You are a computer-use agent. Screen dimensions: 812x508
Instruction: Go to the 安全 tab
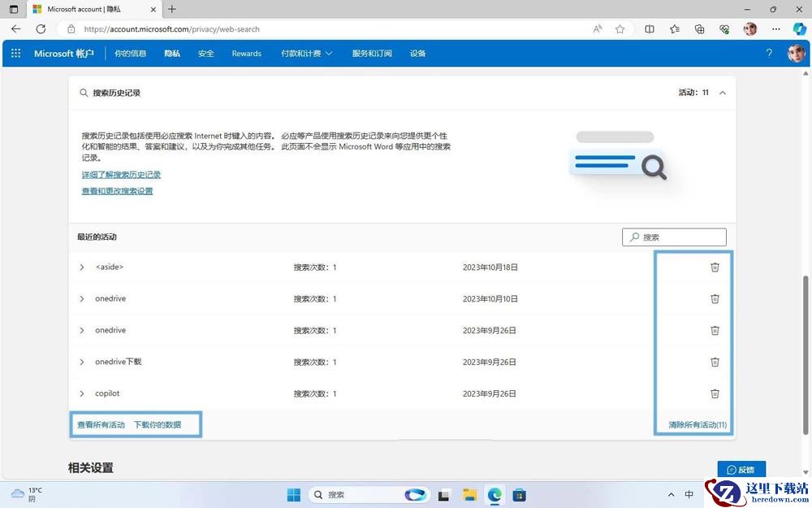(206, 54)
